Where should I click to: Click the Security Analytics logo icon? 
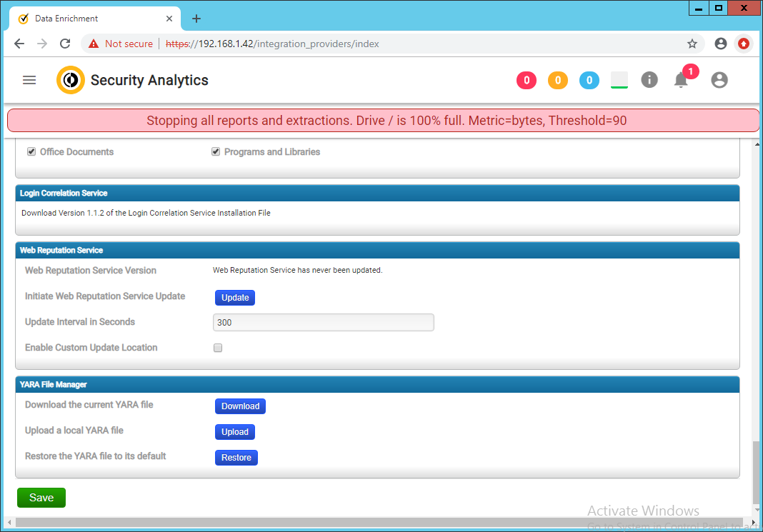click(70, 80)
